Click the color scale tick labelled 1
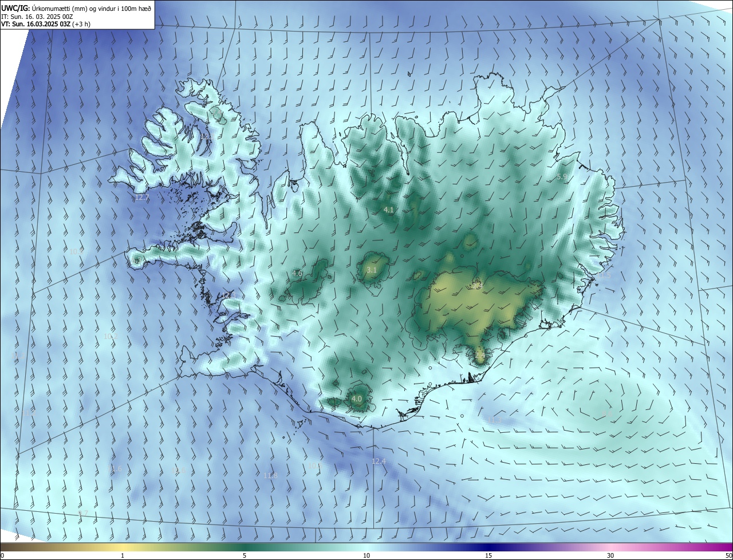Screen dimensions: 733x560 pos(123,556)
